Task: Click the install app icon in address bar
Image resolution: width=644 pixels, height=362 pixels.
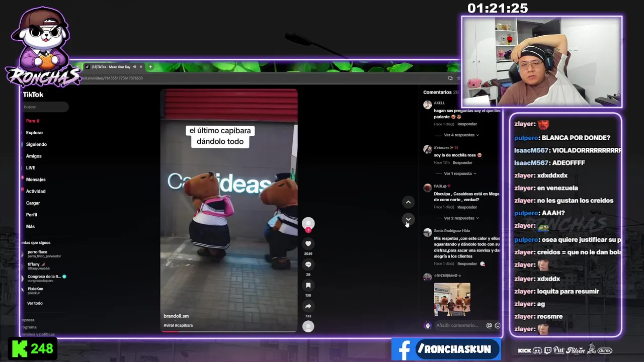Action: pyautogui.click(x=450, y=78)
